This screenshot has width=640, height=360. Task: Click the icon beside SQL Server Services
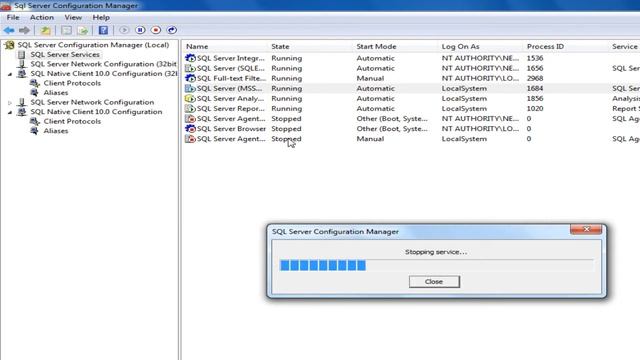coord(22,54)
